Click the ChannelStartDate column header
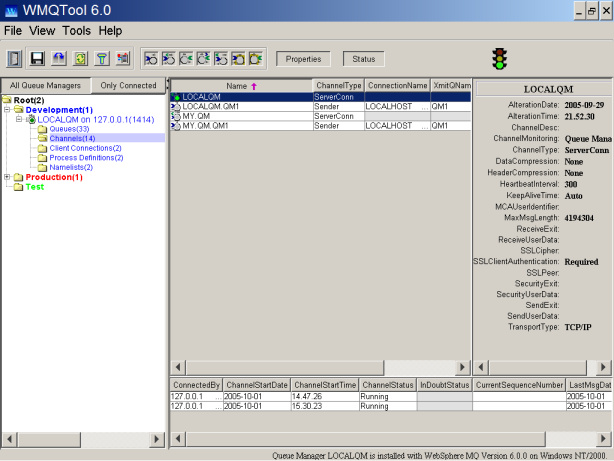614x461 pixels. click(257, 385)
